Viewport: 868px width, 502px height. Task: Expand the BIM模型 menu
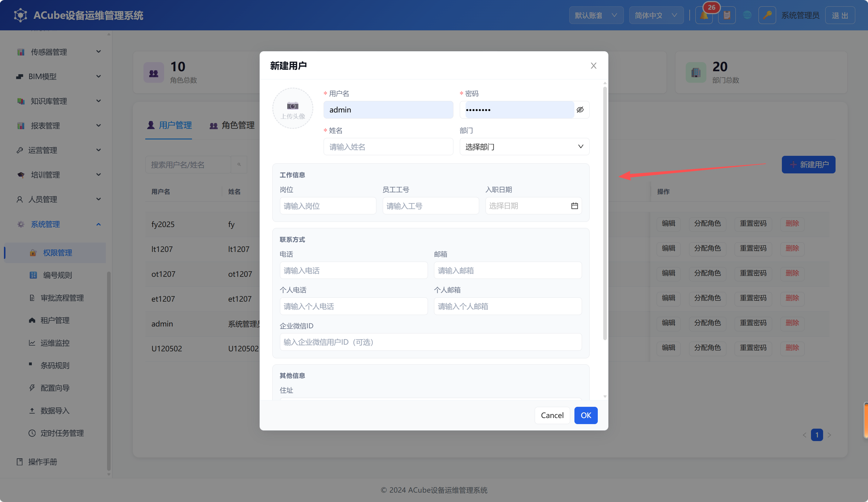click(55, 76)
